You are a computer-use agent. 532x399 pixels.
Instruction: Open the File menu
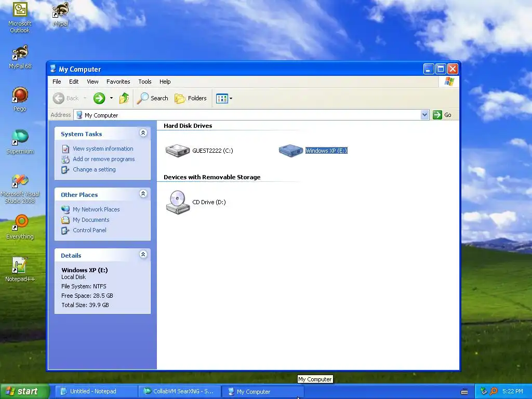pyautogui.click(x=57, y=82)
